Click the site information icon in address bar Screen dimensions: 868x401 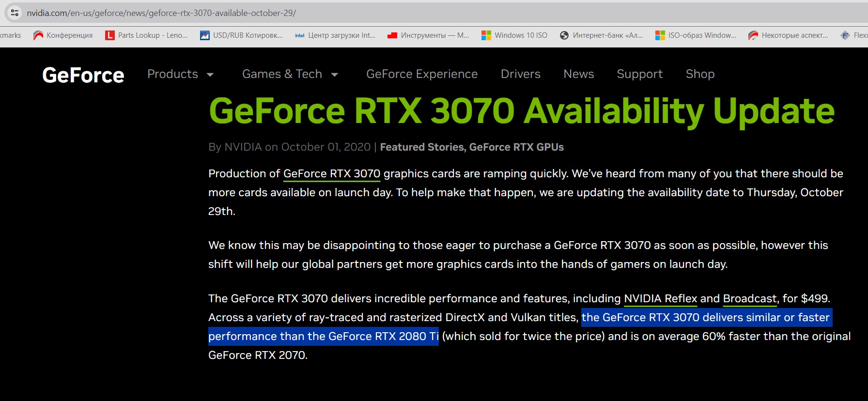[15, 13]
